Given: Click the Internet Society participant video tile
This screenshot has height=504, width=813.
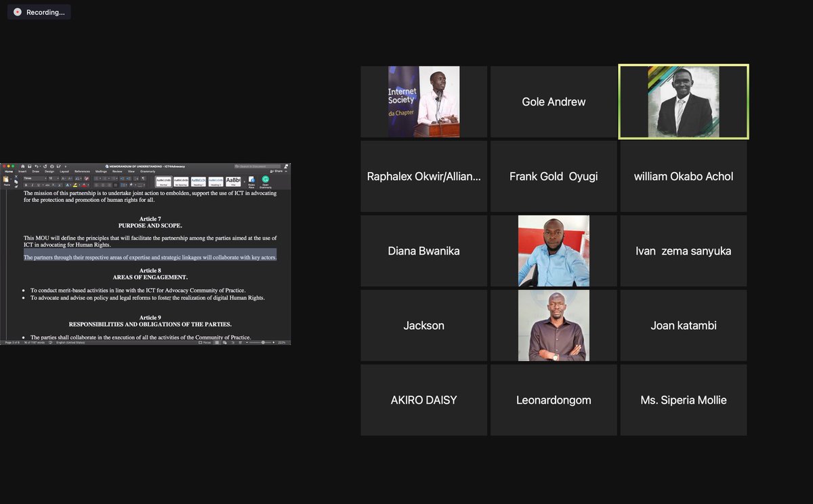Looking at the screenshot, I should pos(424,102).
